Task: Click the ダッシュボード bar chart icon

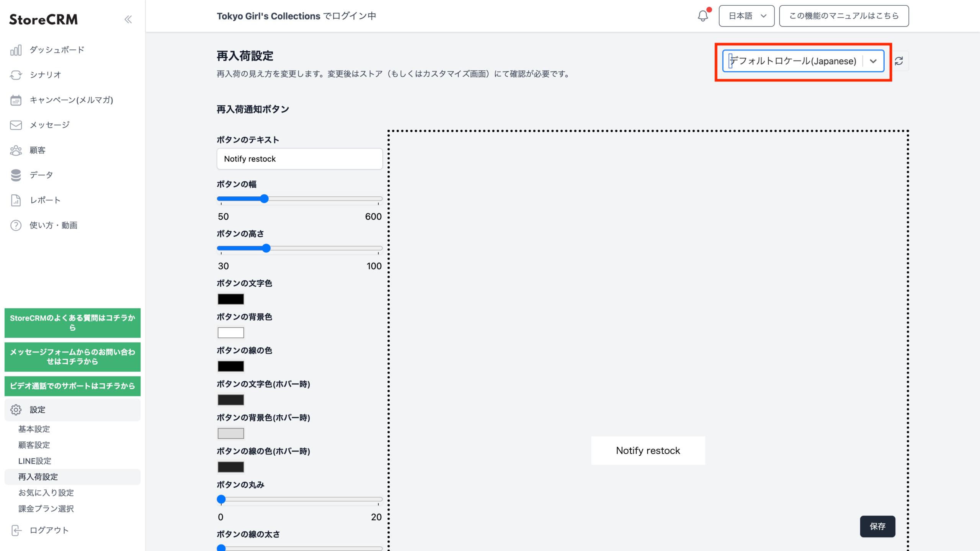Action: [16, 50]
